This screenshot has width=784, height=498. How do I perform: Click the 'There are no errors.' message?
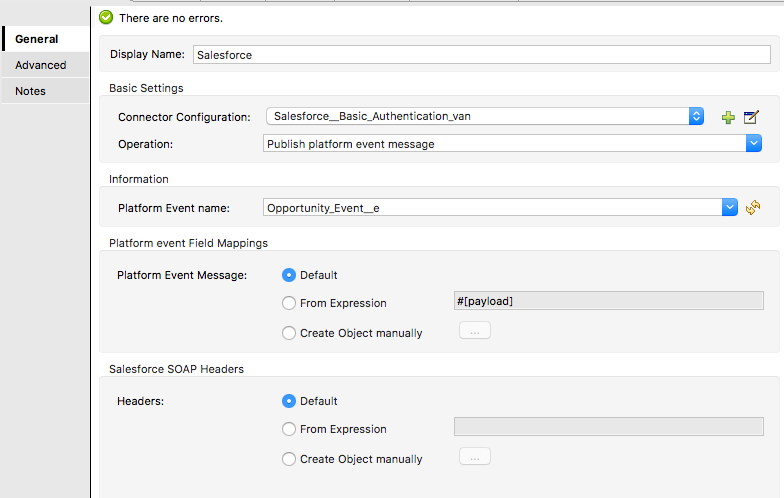click(171, 18)
